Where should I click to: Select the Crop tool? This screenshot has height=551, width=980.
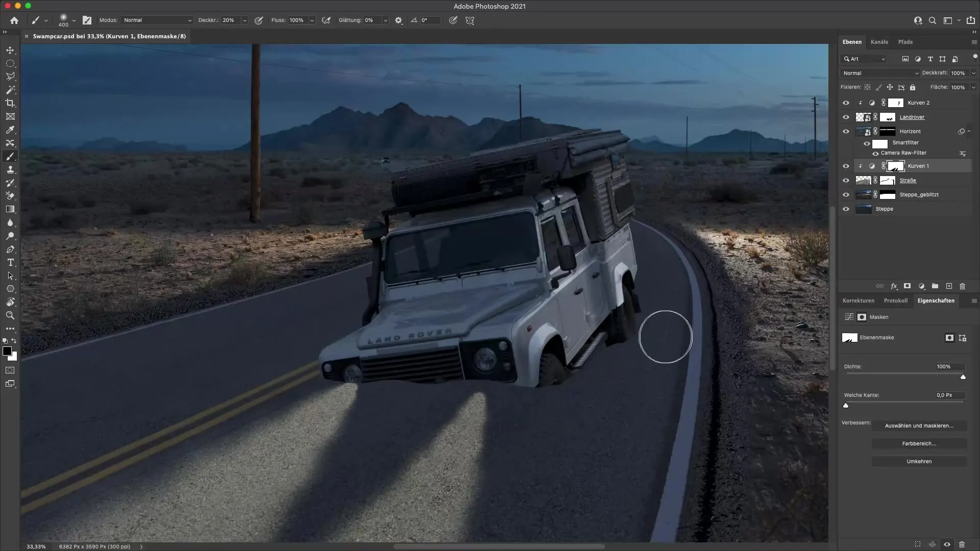[x=10, y=103]
